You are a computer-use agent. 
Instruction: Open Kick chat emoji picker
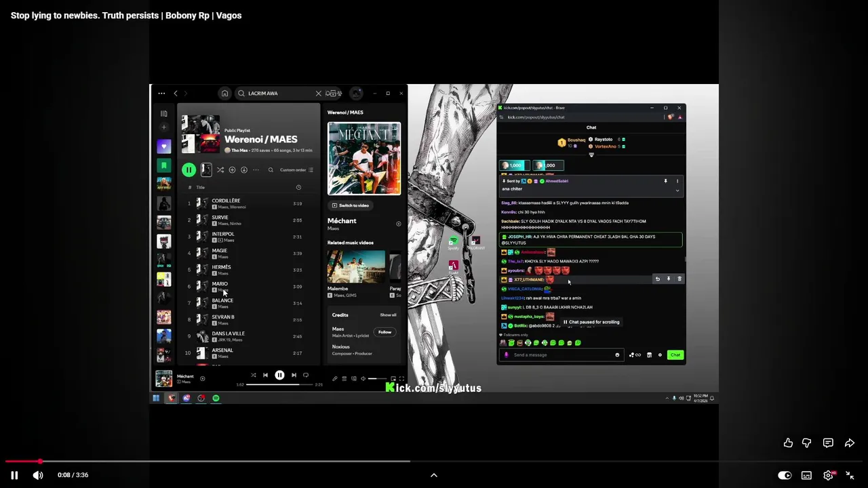point(617,355)
